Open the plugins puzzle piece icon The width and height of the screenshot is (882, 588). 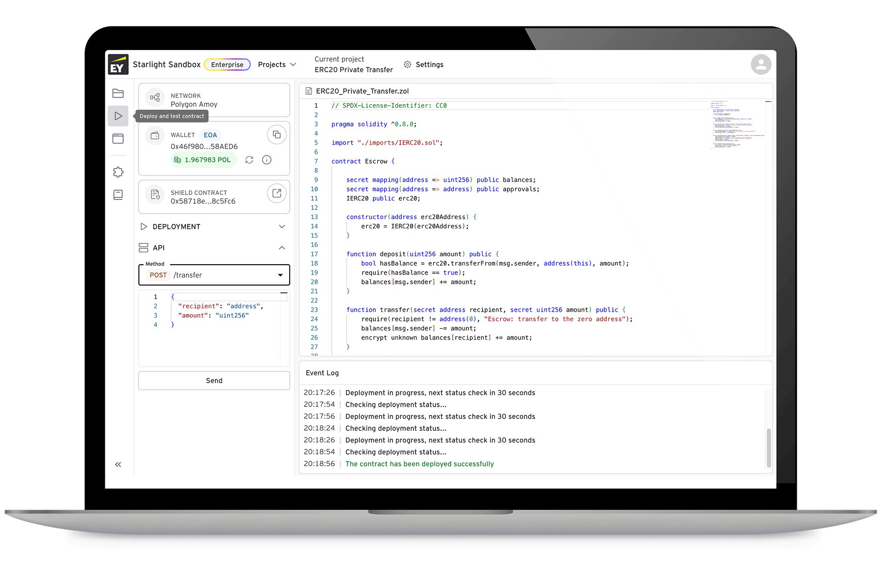pos(118,172)
